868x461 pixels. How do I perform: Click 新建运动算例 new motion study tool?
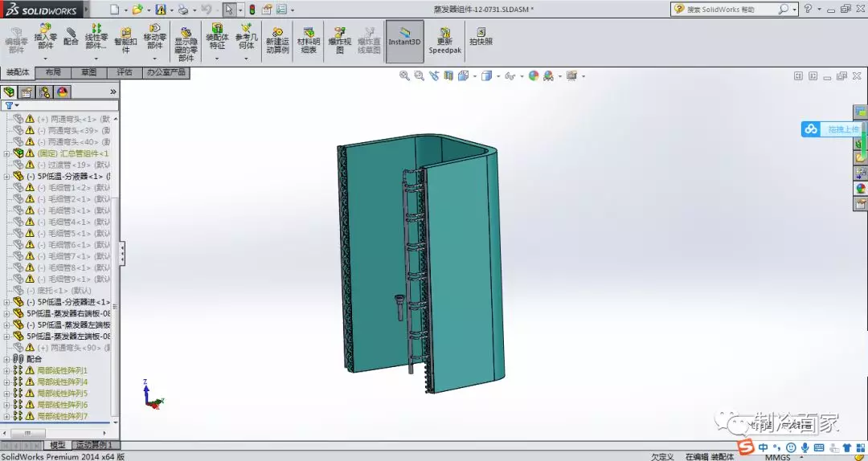click(x=277, y=41)
